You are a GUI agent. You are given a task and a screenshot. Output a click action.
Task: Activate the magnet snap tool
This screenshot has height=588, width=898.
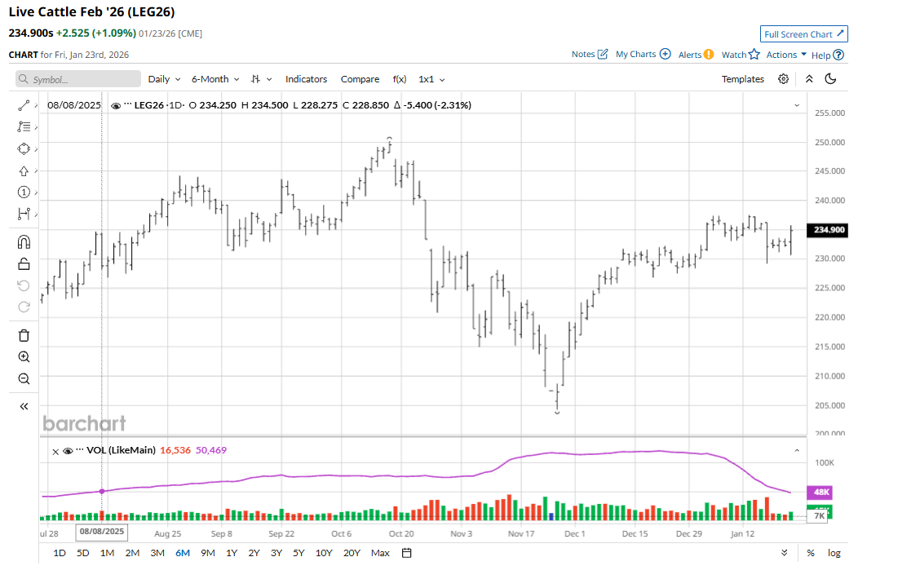(x=24, y=241)
